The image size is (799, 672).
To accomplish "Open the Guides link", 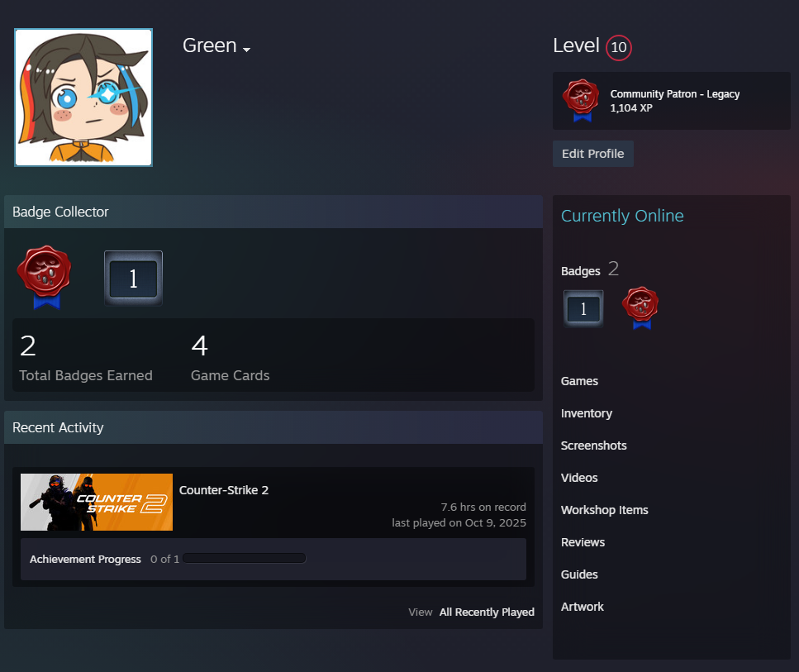I will pyautogui.click(x=579, y=574).
